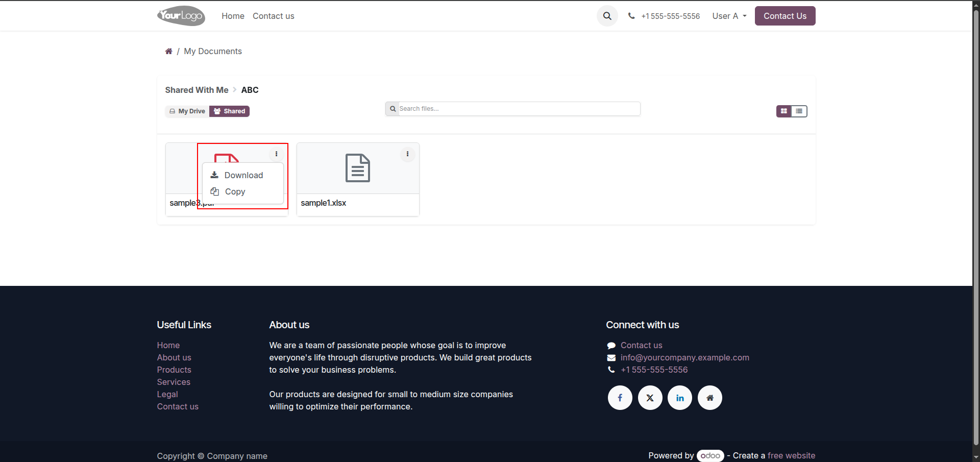Screen dimensions: 980x462
Task: Open the Shared With Me breadcrumb
Action: [x=197, y=90]
